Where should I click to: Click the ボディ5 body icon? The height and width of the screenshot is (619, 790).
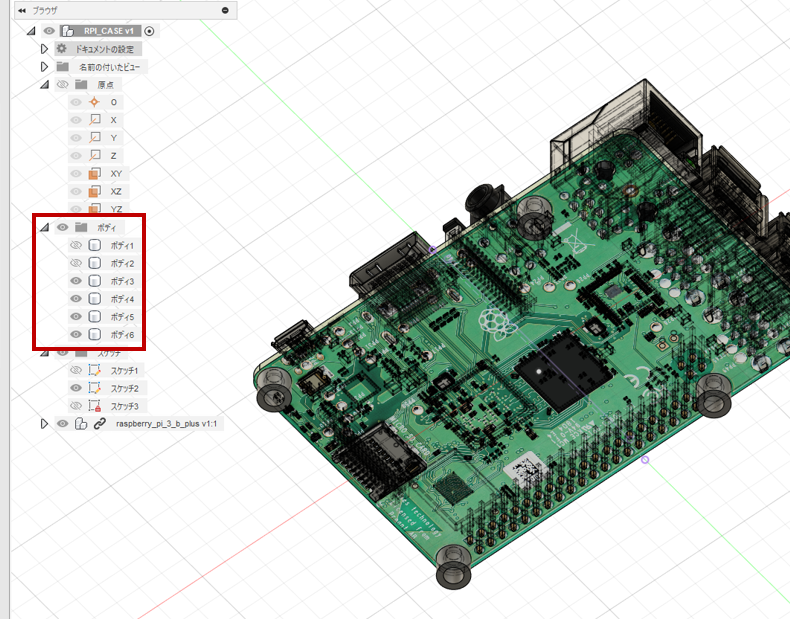click(x=94, y=316)
